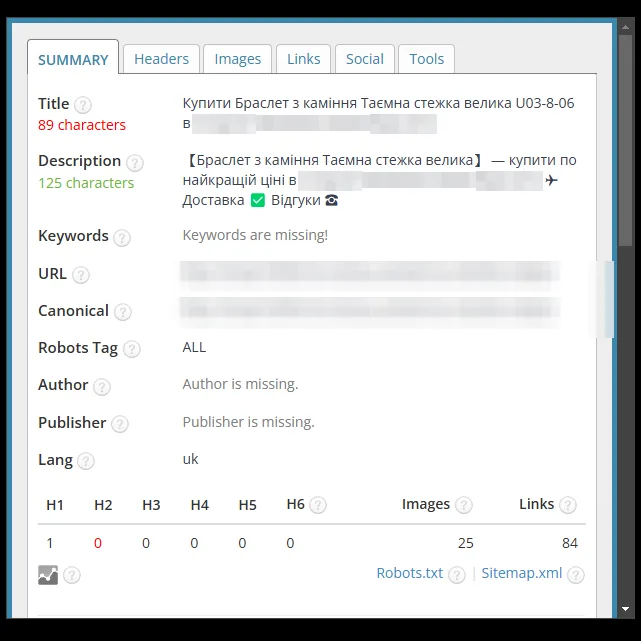Open the Links tab

coord(303,59)
